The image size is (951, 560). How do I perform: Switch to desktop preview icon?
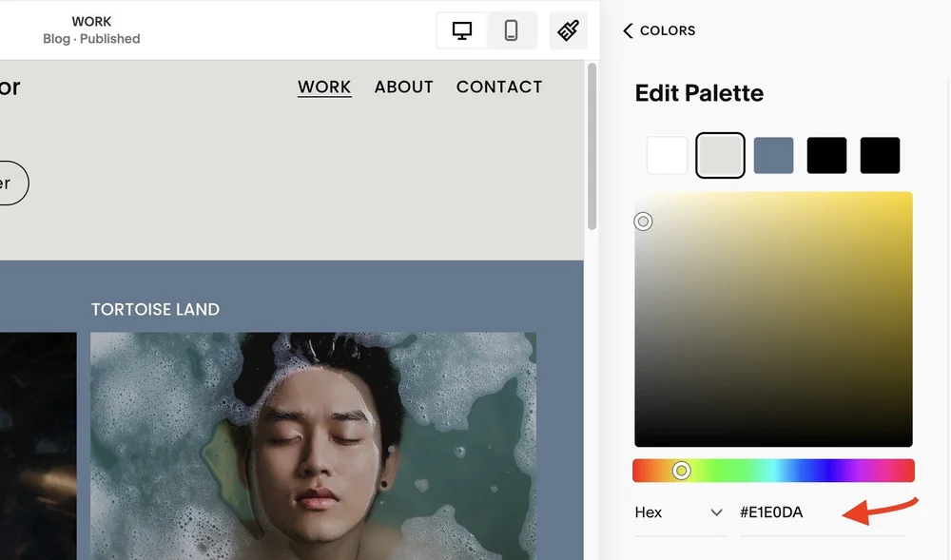[x=462, y=30]
